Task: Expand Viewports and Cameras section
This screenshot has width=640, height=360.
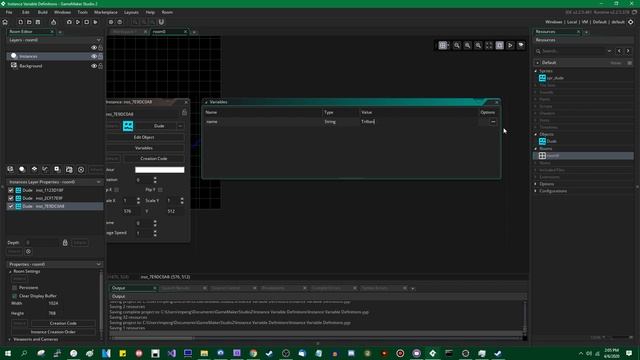Action: (x=10, y=340)
